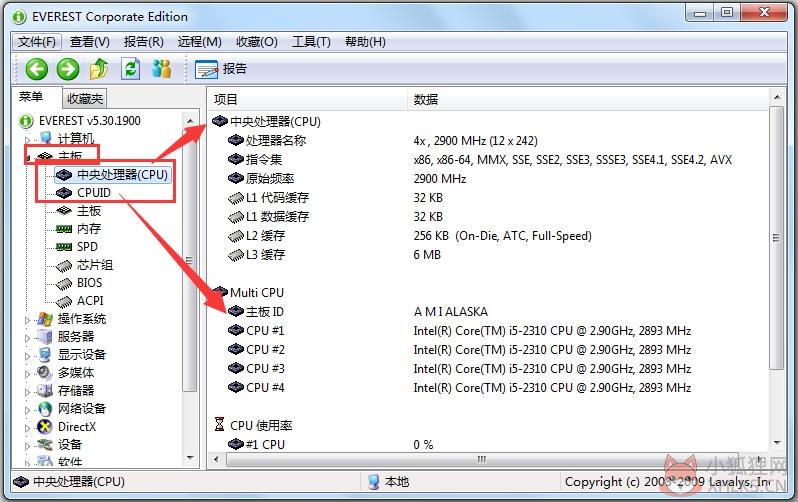This screenshot has height=502, width=798.
Task: Click the tree panel scroll-down arrow
Action: pos(190,458)
